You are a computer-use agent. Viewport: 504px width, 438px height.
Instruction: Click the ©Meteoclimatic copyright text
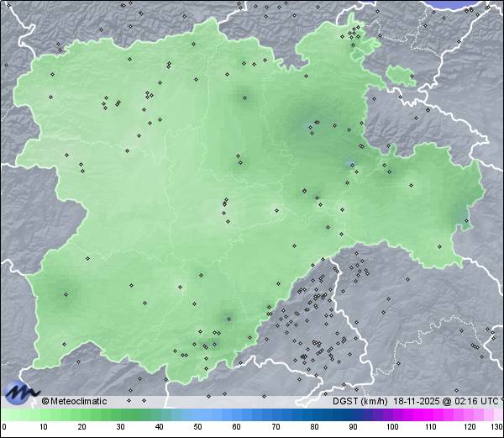tap(75, 401)
